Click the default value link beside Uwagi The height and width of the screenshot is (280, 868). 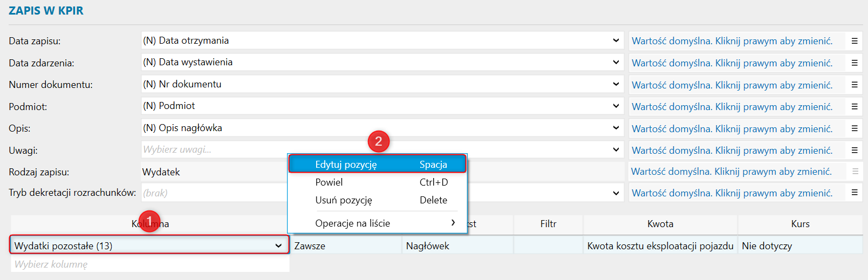(x=732, y=151)
